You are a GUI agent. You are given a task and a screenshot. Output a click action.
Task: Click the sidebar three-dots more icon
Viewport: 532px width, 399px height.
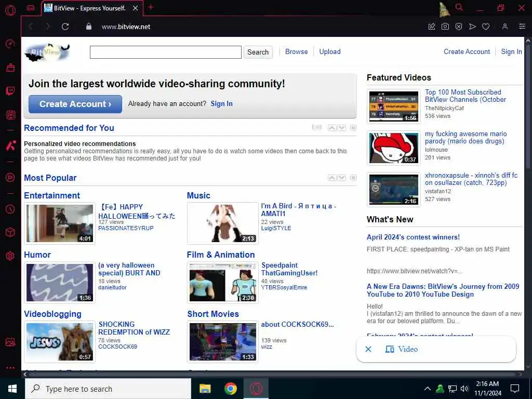[x=10, y=367]
